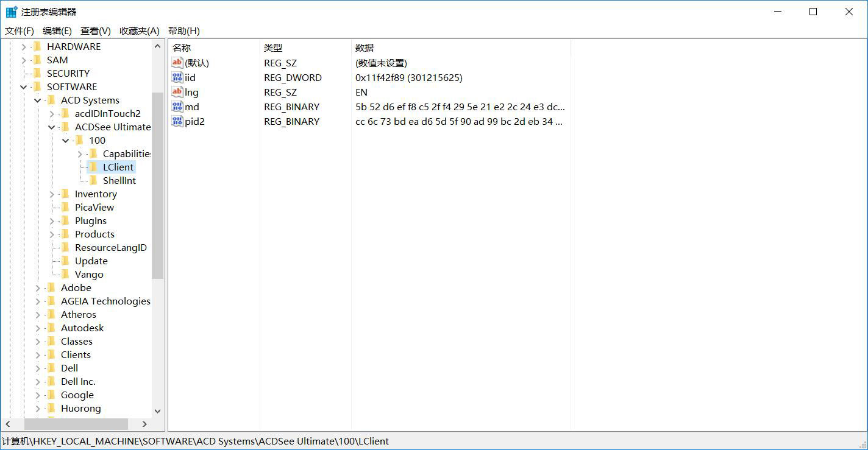
Task: Select the ShellInt folder icon
Action: (x=93, y=180)
